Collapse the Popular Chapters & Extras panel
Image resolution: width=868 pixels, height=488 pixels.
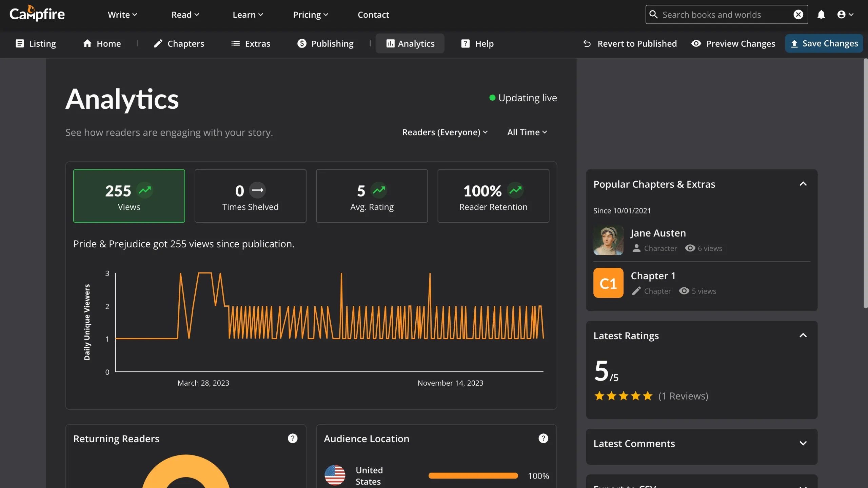tap(803, 184)
